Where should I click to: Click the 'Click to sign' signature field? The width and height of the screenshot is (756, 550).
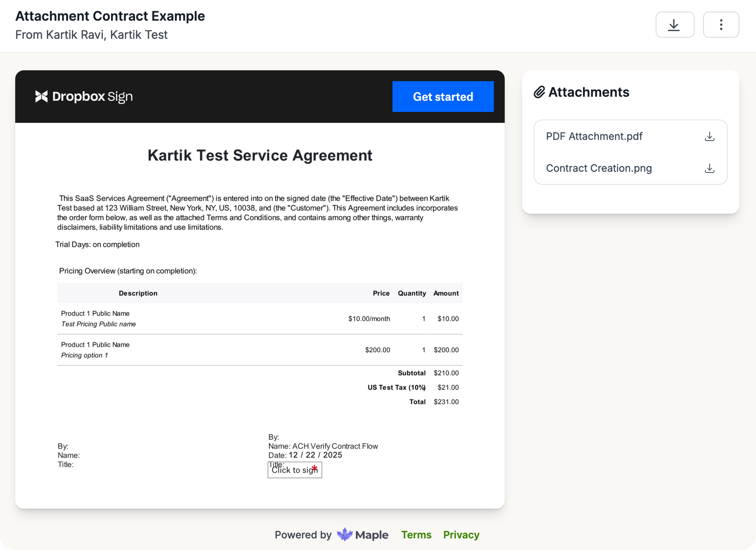tap(295, 470)
